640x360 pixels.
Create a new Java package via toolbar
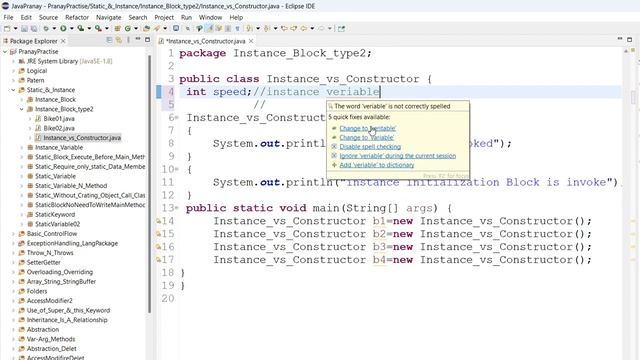(118, 29)
